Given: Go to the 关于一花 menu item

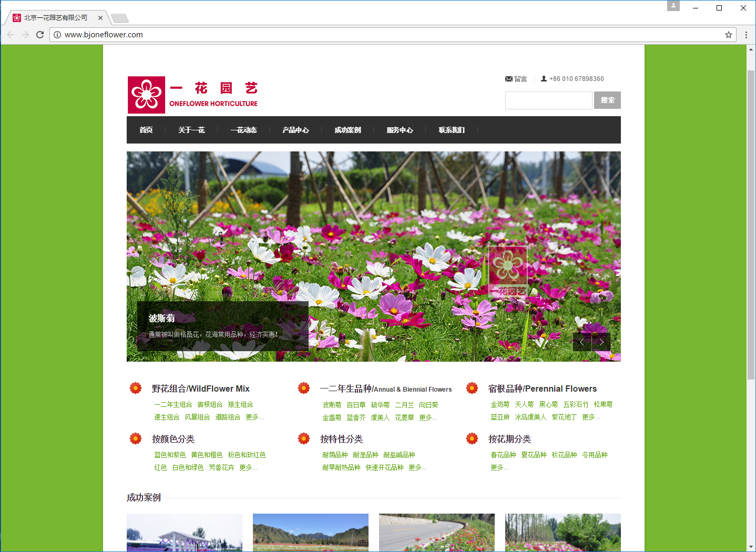Looking at the screenshot, I should click(x=191, y=130).
